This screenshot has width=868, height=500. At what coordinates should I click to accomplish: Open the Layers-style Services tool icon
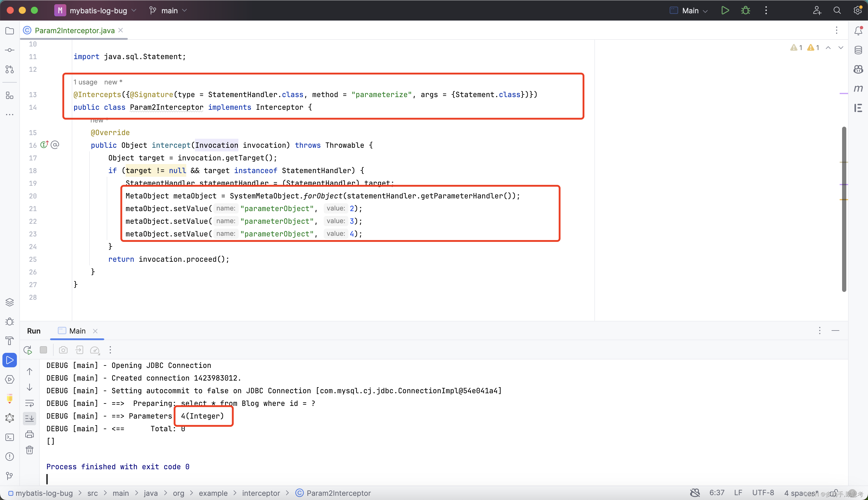pyautogui.click(x=10, y=302)
